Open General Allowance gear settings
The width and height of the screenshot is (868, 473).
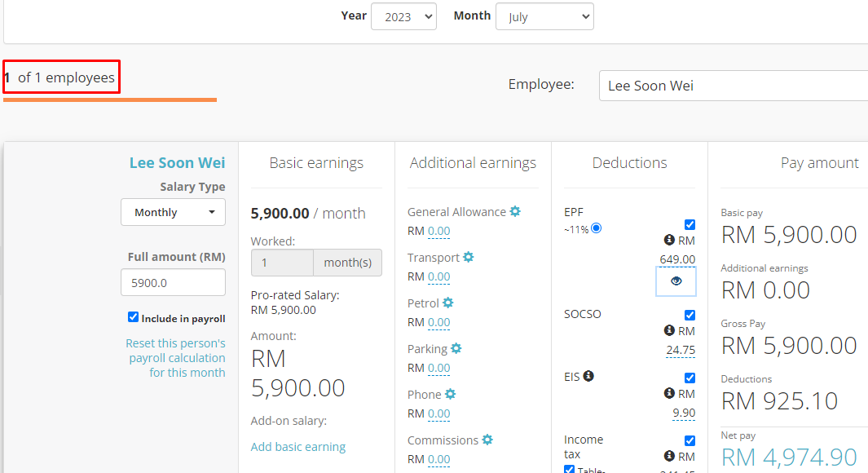[515, 211]
